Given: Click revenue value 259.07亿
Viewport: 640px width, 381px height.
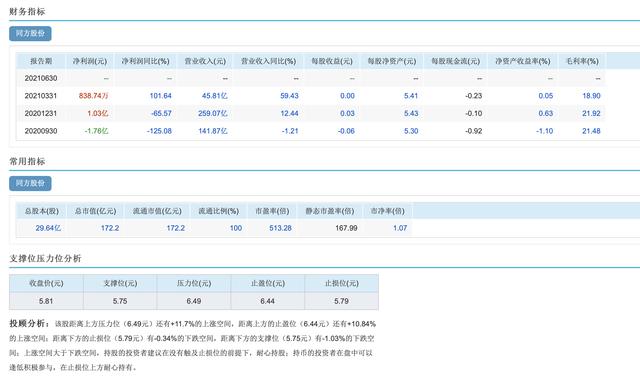Looking at the screenshot, I should pos(213,113).
